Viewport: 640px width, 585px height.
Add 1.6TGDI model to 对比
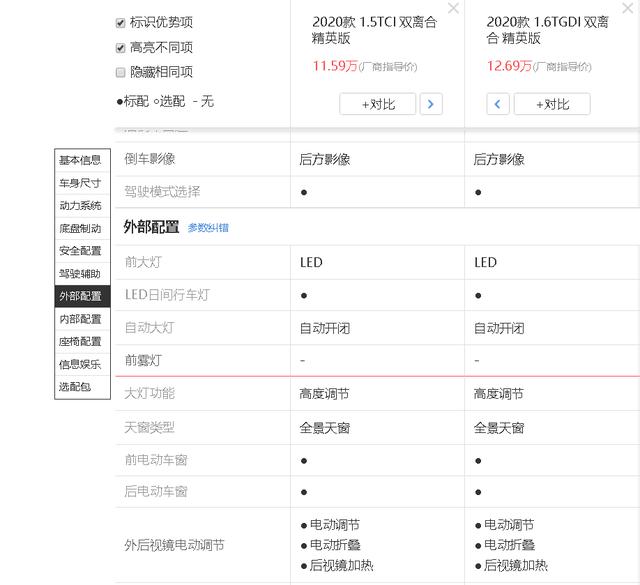coord(552,104)
